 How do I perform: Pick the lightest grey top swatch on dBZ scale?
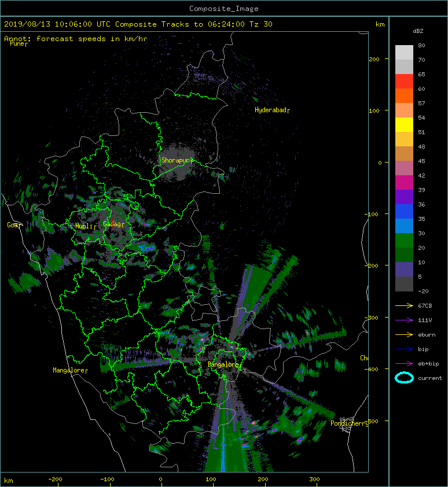point(404,52)
